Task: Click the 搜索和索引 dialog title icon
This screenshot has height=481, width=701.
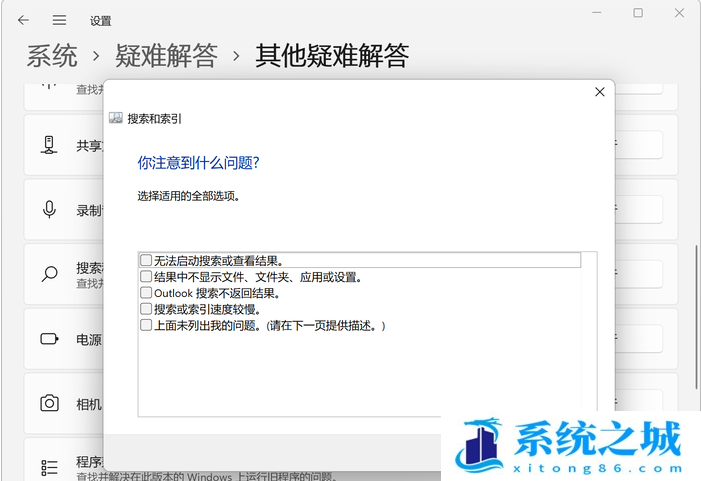Action: pos(115,118)
